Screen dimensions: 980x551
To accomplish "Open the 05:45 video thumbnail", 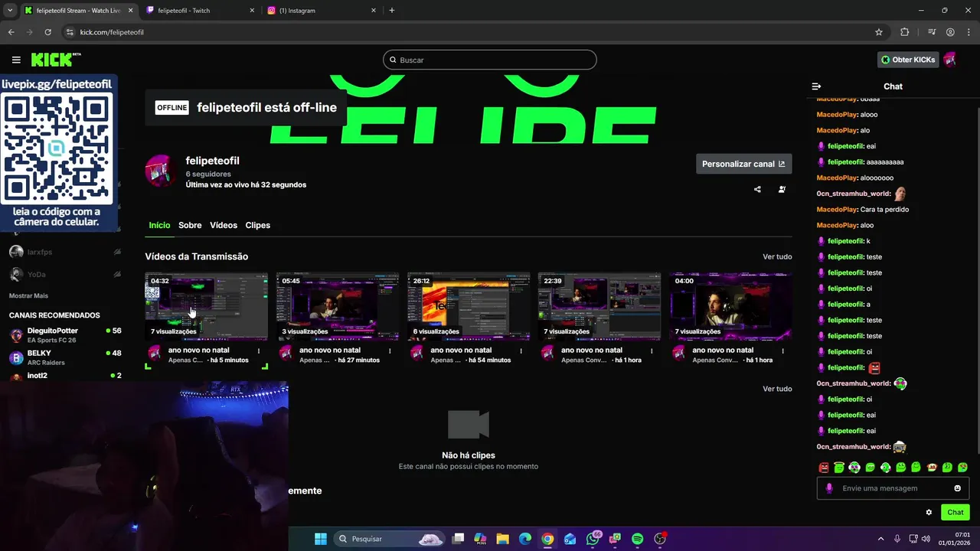I will pyautogui.click(x=338, y=306).
